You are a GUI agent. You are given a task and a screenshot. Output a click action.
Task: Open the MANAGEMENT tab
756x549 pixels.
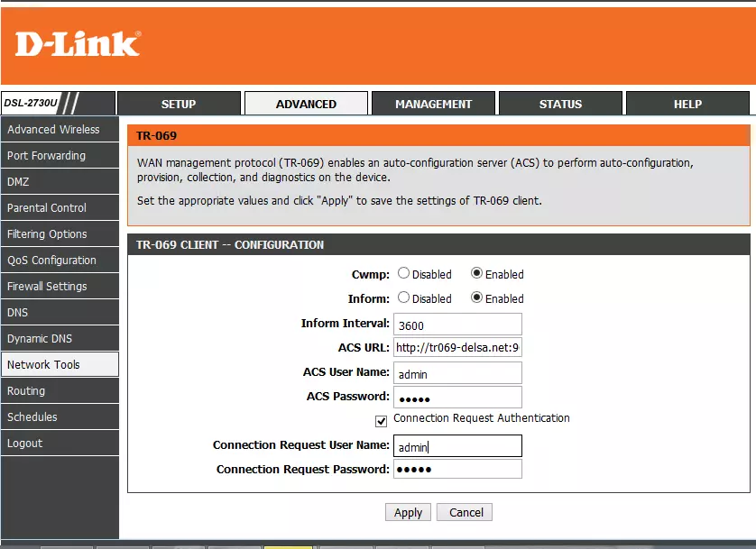[x=433, y=104]
